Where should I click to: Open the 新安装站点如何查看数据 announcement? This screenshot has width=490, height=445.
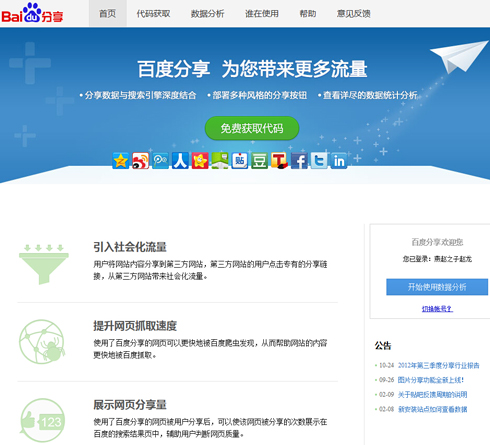[x=432, y=409]
